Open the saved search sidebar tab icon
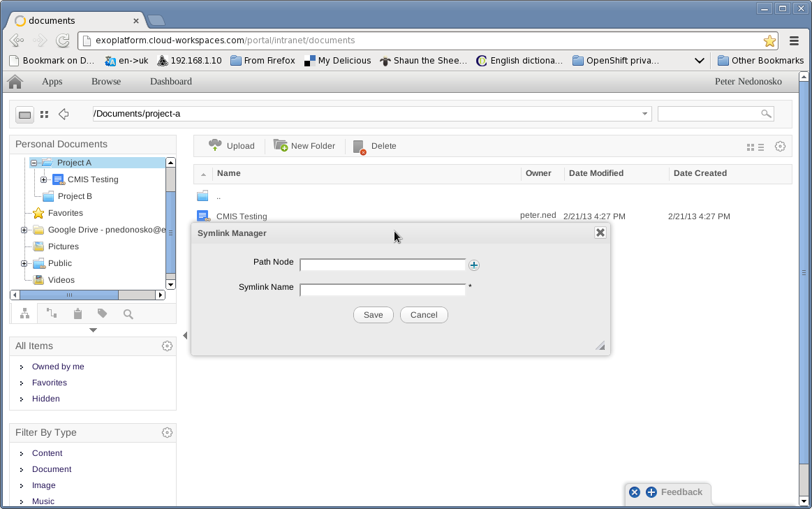Screen dimensions: 812x509 (x=128, y=313)
